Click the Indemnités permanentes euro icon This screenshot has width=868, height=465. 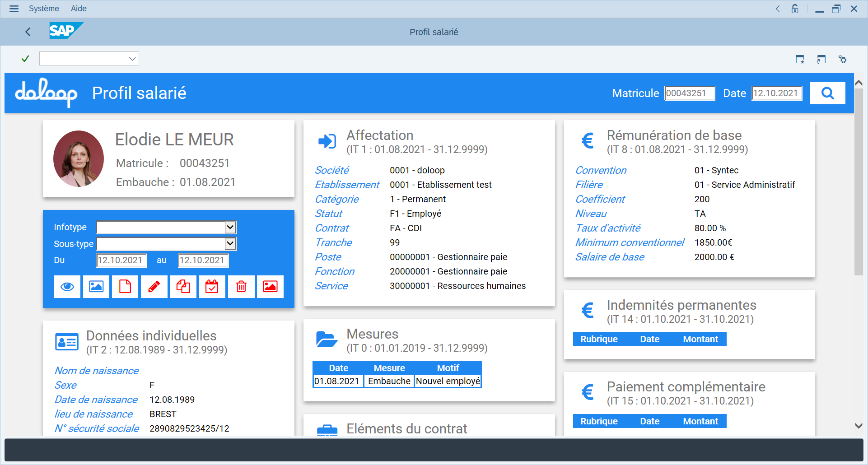(x=587, y=310)
